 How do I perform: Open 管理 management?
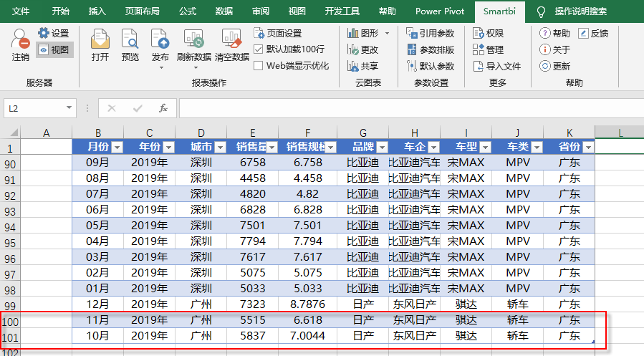tap(488, 49)
